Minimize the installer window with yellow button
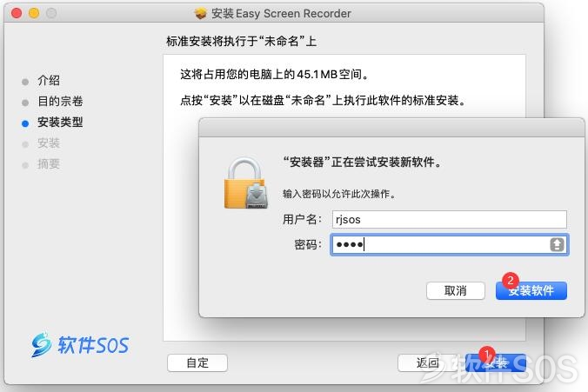588x392 pixels. [x=34, y=14]
